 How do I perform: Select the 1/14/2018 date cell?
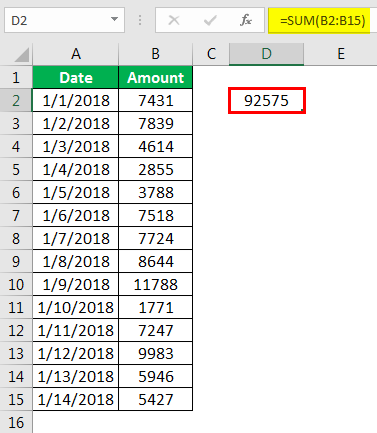coord(76,399)
